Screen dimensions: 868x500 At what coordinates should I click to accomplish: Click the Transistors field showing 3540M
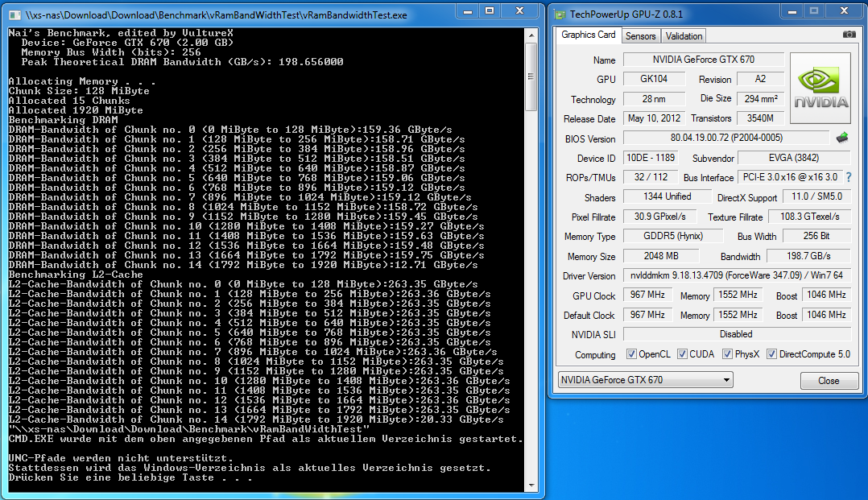(761, 118)
